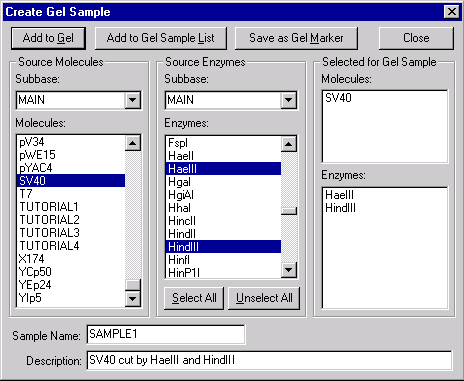464x381 pixels.
Task: Select FspI in Enzymes list
Action: [223, 143]
